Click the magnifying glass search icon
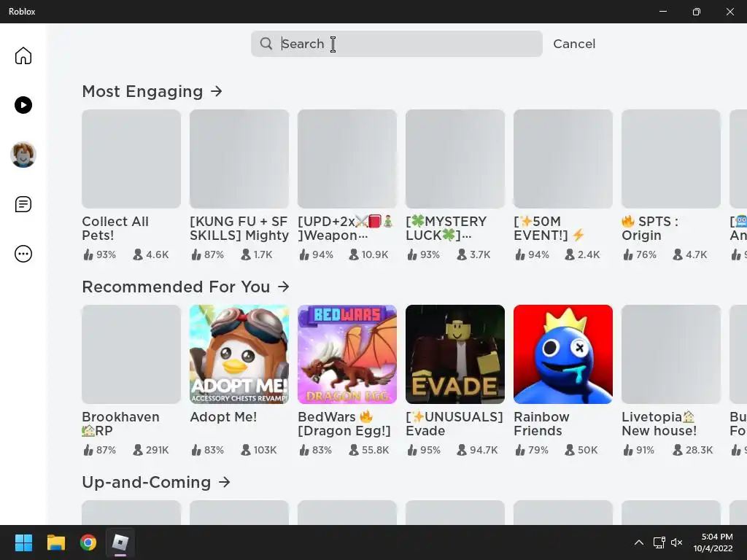 (266, 44)
